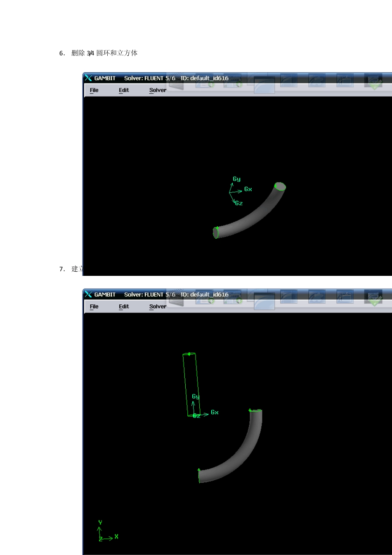Click the Gz axis label in upper viewport
Viewport: 392px width, 555px height.
click(x=239, y=203)
